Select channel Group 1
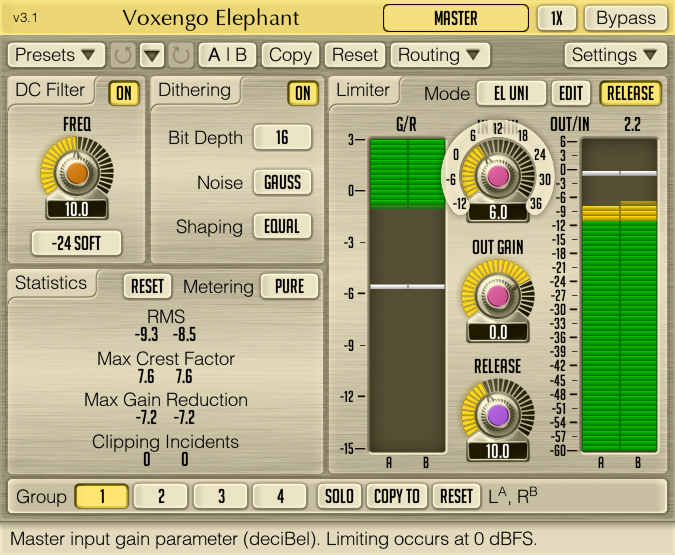This screenshot has height=555, width=675. click(102, 496)
